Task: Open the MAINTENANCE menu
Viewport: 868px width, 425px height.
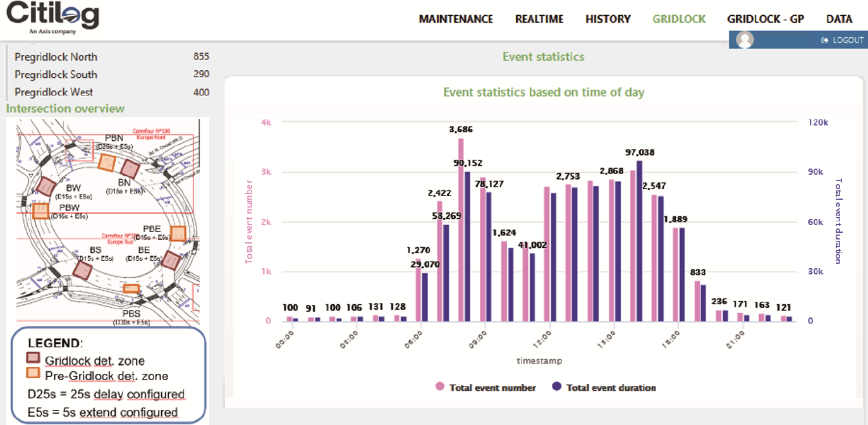Action: 455,19
